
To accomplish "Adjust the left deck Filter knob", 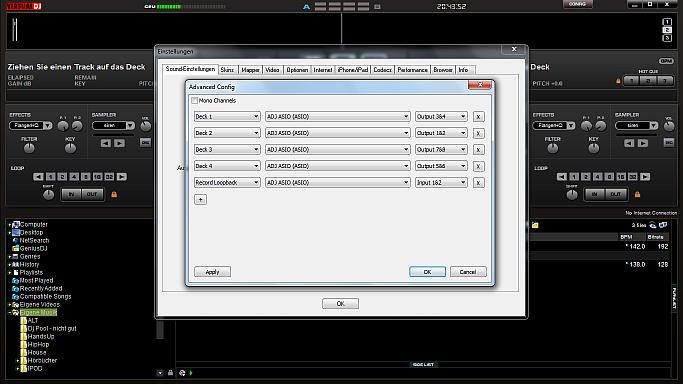I will (29, 148).
